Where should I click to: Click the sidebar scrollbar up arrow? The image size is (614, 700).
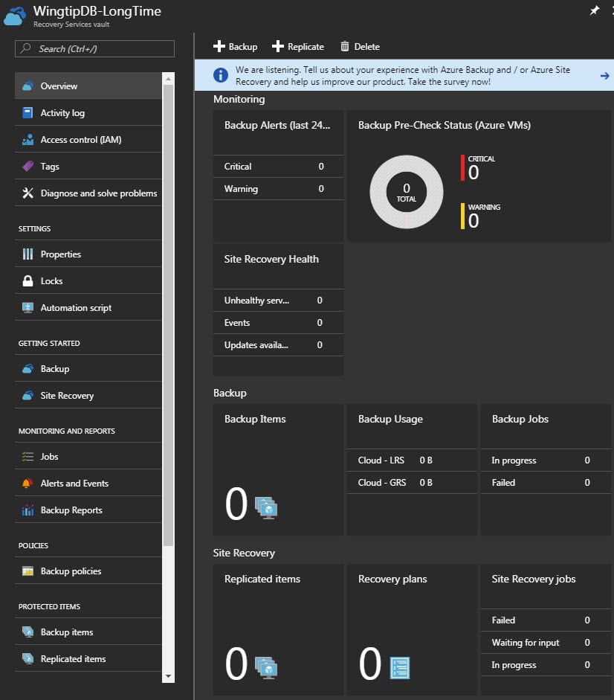pyautogui.click(x=168, y=79)
